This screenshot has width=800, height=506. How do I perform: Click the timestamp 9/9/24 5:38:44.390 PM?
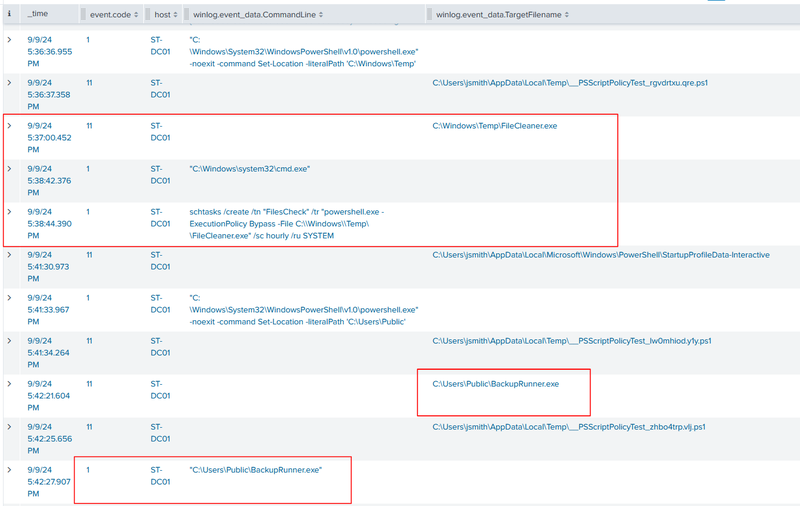click(x=49, y=223)
